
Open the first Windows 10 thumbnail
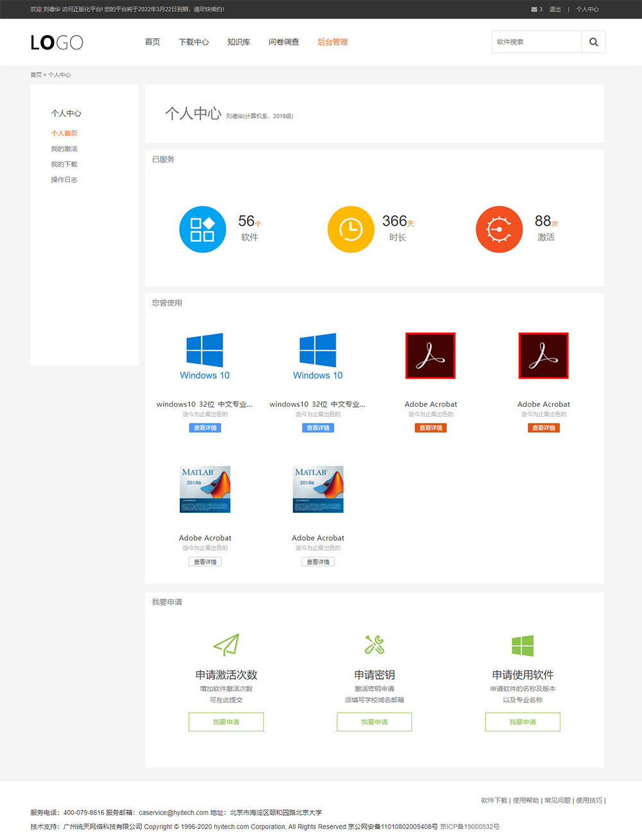point(205,356)
